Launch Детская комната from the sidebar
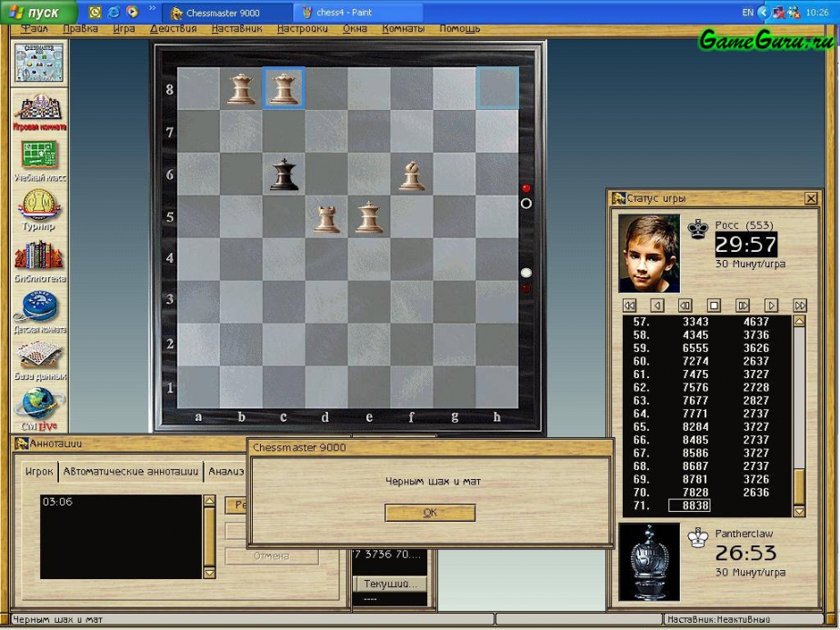Viewport: 840px width, 630px height. (39, 313)
